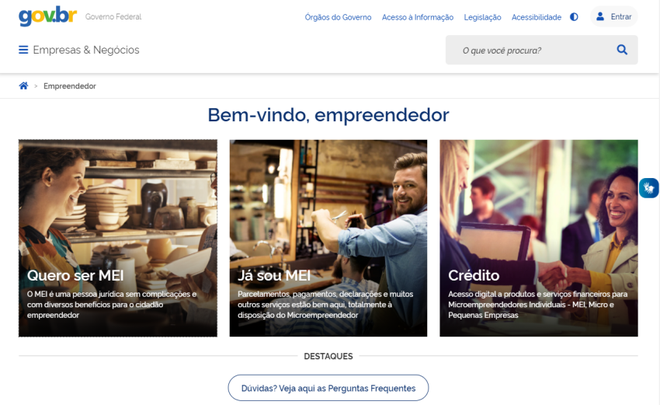The height and width of the screenshot is (405, 660).
Task: Click the Empresas & Negócios title
Action: [x=86, y=50]
